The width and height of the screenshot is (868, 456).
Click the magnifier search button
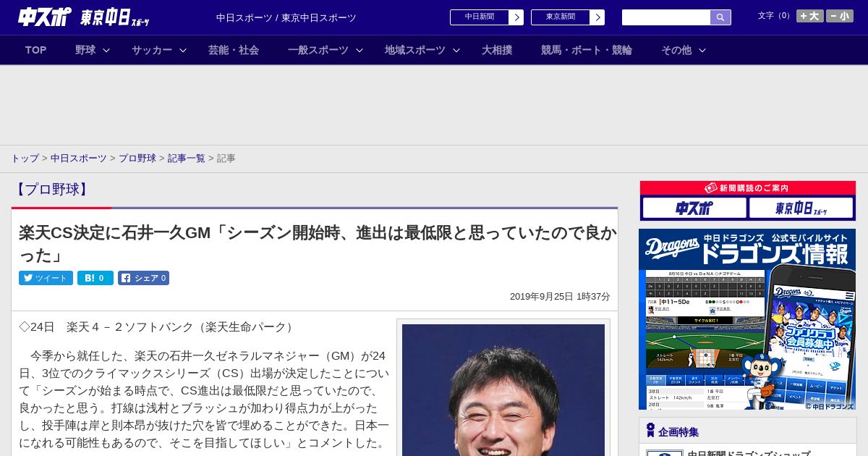click(720, 17)
